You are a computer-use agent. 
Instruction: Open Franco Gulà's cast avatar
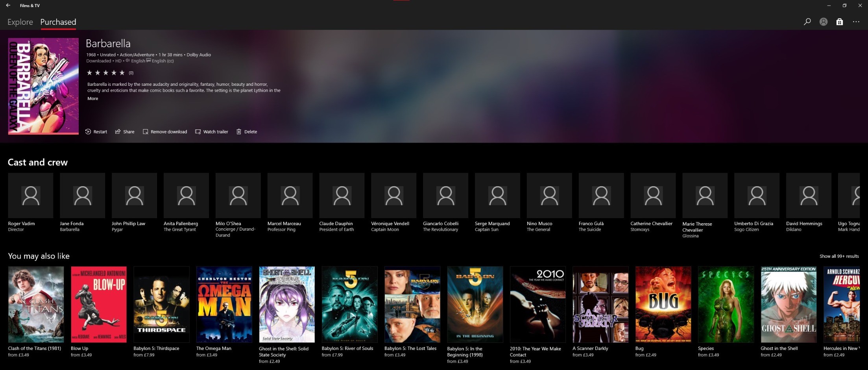(x=601, y=196)
